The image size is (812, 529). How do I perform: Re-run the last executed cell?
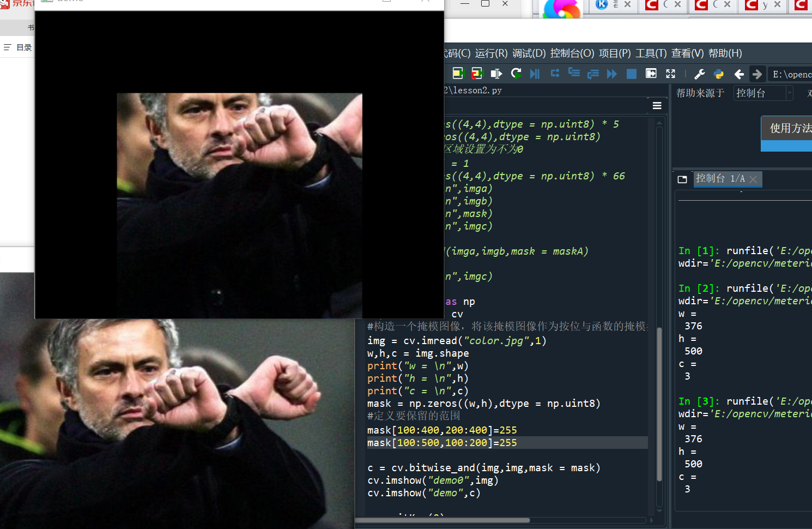[x=516, y=74]
